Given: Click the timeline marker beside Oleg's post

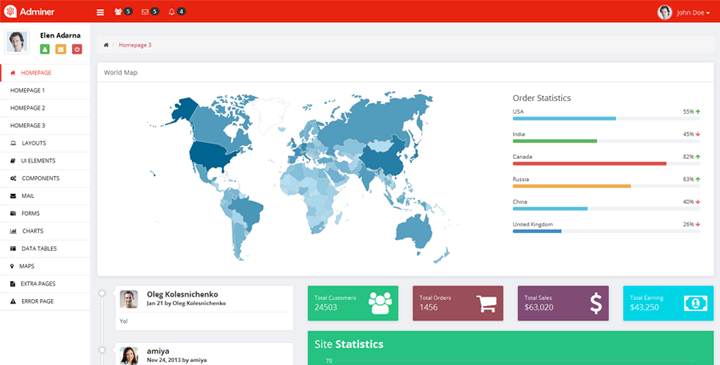Looking at the screenshot, I should (102, 293).
